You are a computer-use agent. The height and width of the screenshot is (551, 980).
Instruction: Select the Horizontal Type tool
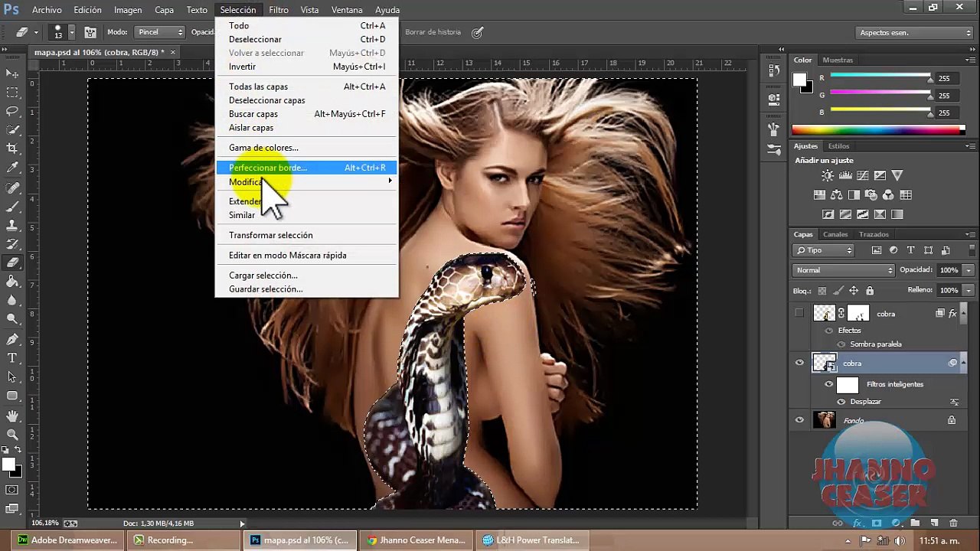(x=12, y=358)
